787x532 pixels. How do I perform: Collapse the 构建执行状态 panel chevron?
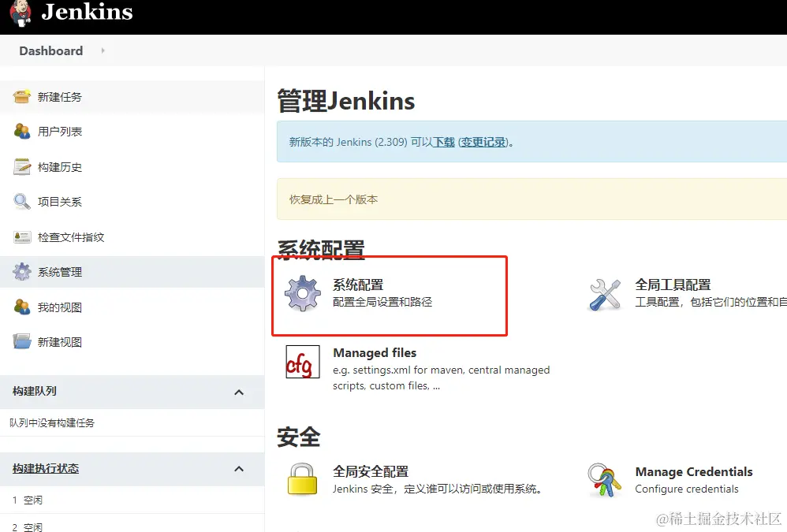(239, 469)
